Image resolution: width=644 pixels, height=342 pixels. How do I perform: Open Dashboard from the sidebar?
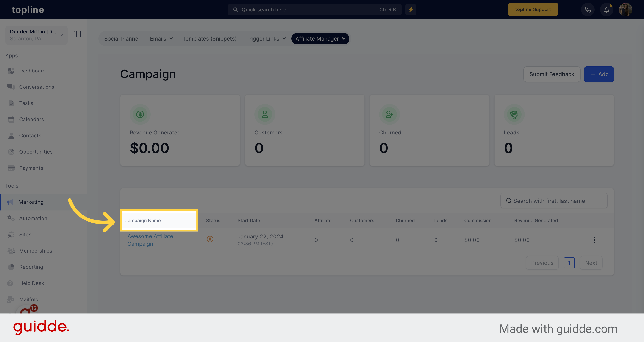[x=32, y=71]
